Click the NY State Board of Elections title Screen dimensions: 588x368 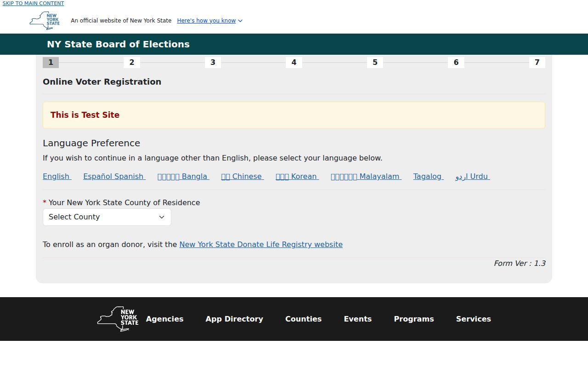click(x=118, y=44)
